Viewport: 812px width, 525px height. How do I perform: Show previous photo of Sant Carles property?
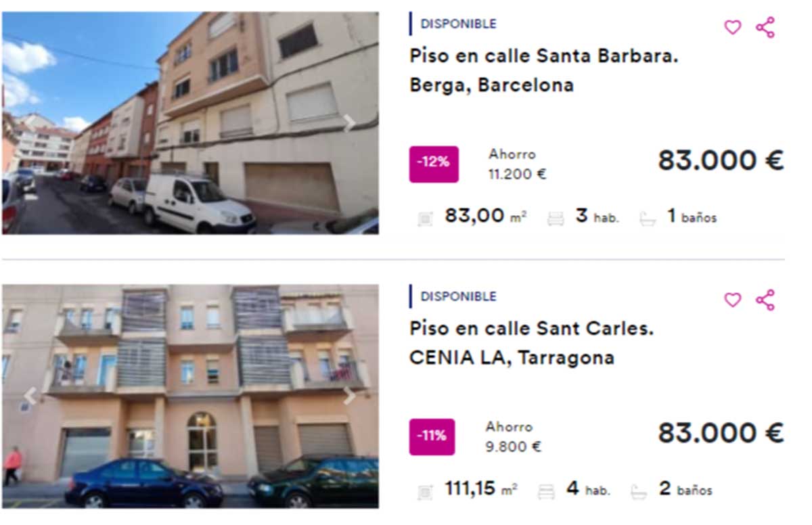[28, 394]
